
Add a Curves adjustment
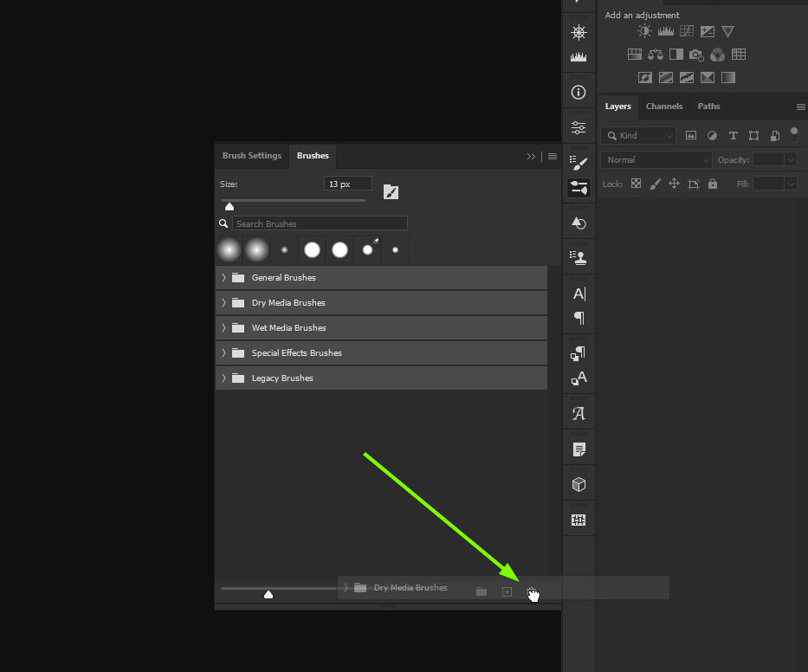[686, 30]
